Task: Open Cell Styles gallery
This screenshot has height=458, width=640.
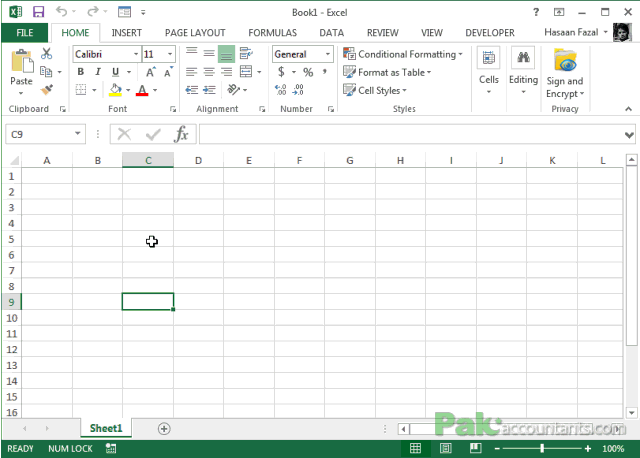Action: (x=375, y=90)
